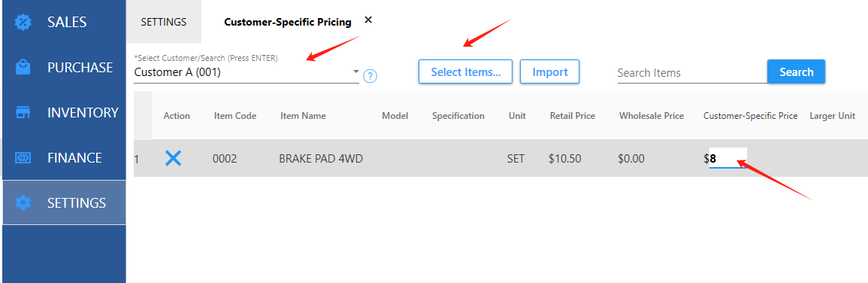Focus the Search Items field

click(692, 73)
